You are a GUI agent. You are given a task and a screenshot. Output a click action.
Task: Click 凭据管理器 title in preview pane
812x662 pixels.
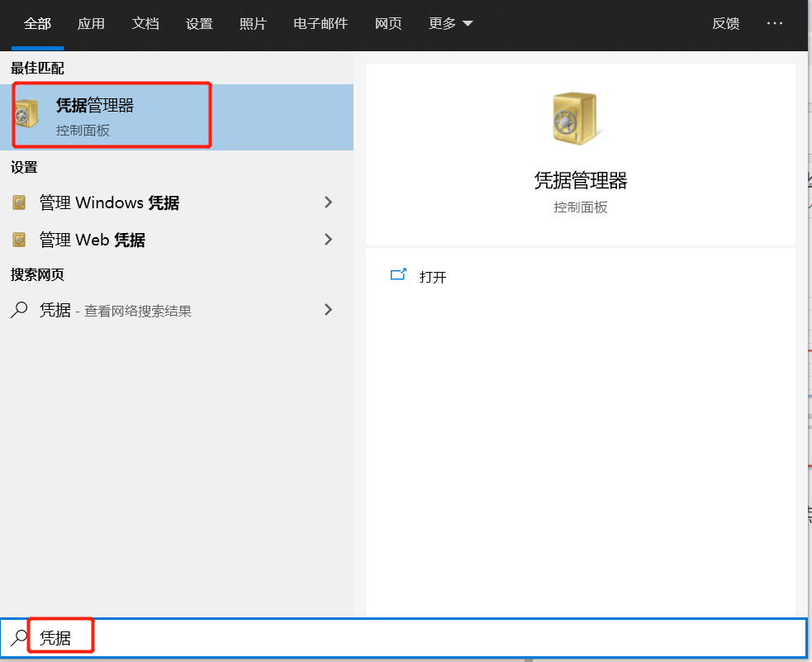pos(581,180)
